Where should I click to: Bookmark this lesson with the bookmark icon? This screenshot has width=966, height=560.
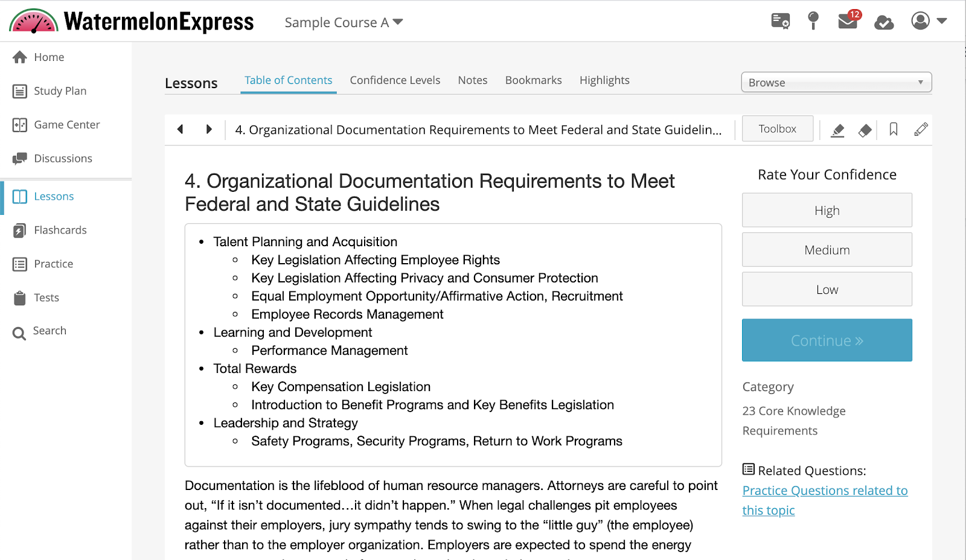[894, 129]
